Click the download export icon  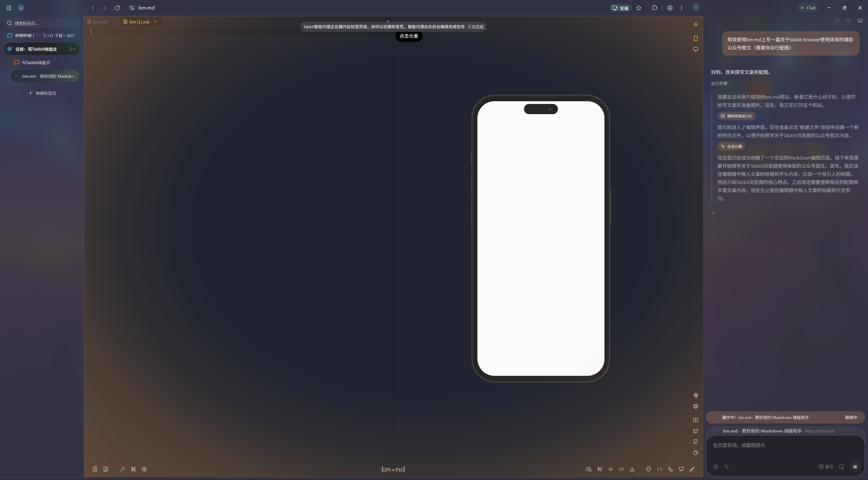point(632,469)
